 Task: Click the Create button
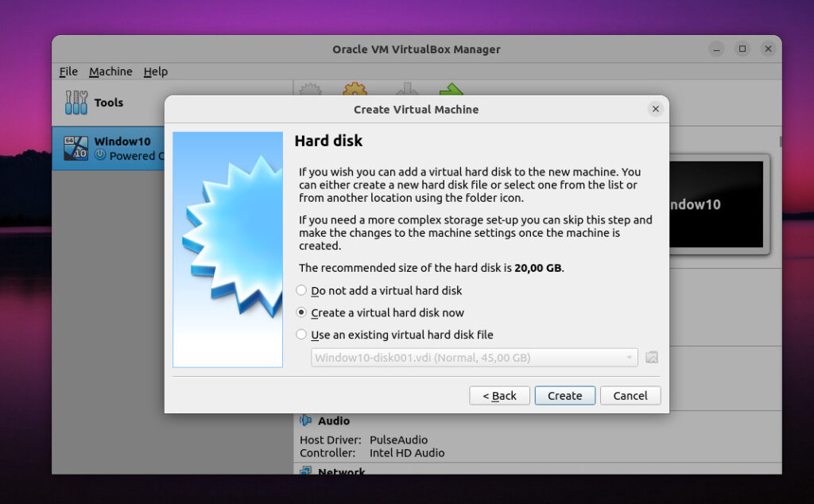point(564,395)
